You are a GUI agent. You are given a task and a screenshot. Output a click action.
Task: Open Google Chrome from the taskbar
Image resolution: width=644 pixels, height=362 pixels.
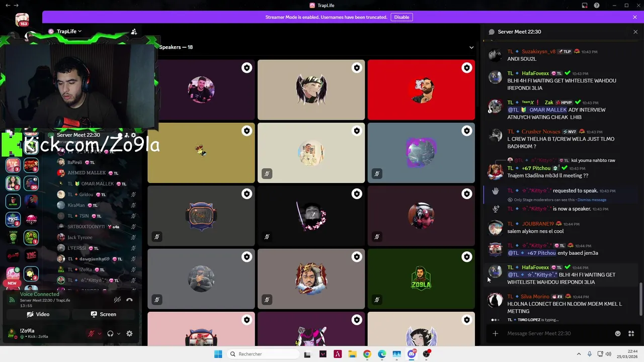tap(367, 354)
